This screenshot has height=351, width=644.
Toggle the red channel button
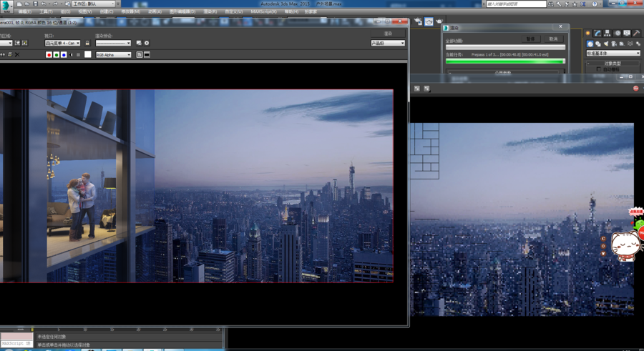[49, 54]
